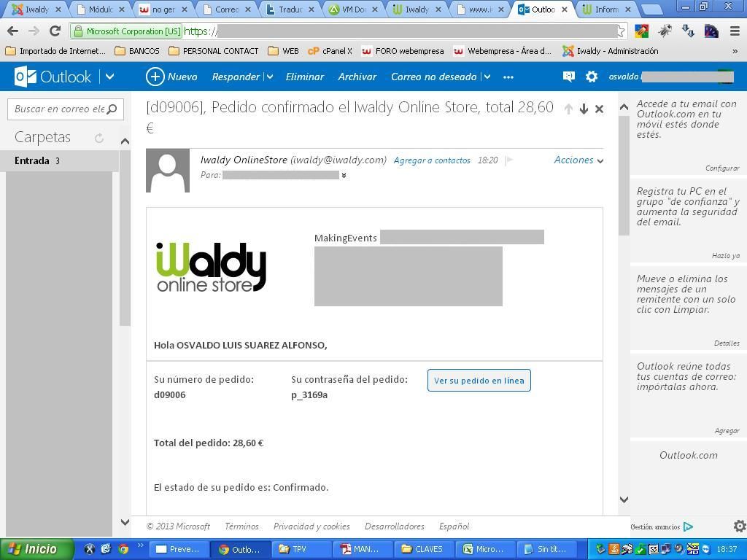Flag the message with flag icon
Screen dimensions: 747x560
tap(508, 160)
